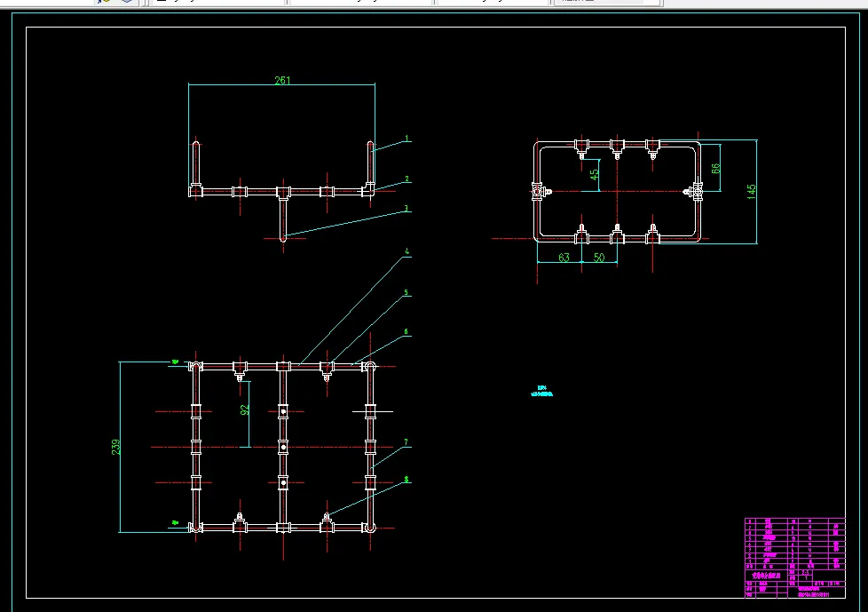Pick part callout number 3
868x612 pixels.
coord(406,209)
